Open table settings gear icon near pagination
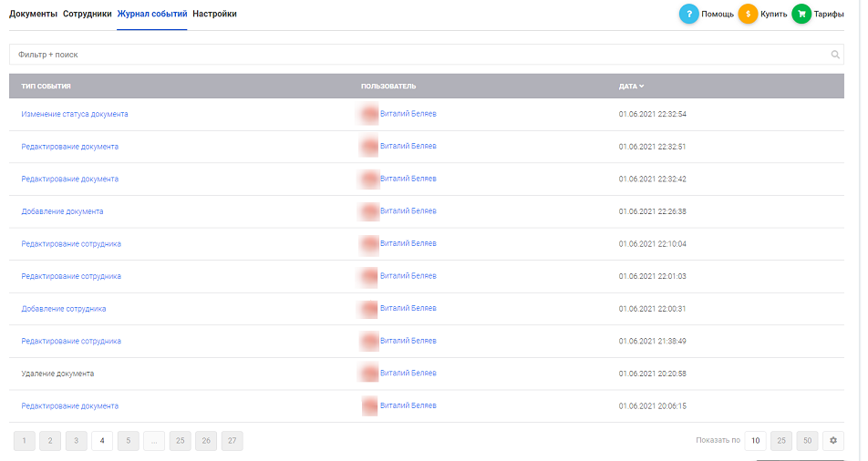The image size is (868, 461). click(x=833, y=441)
